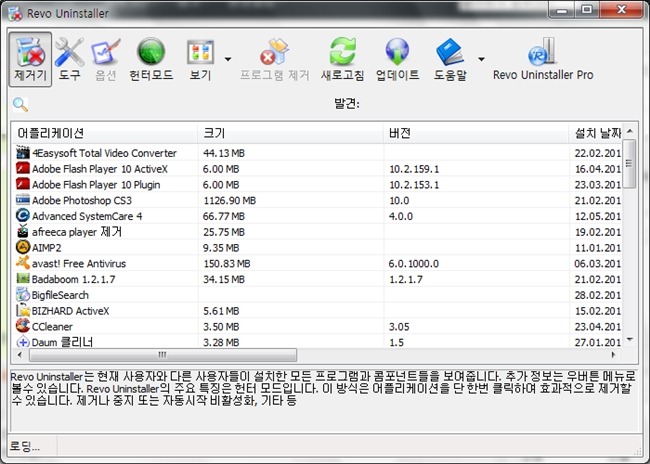Image resolution: width=650 pixels, height=464 pixels.
Task: Select the BigfileSearch program icon
Action: click(x=23, y=294)
